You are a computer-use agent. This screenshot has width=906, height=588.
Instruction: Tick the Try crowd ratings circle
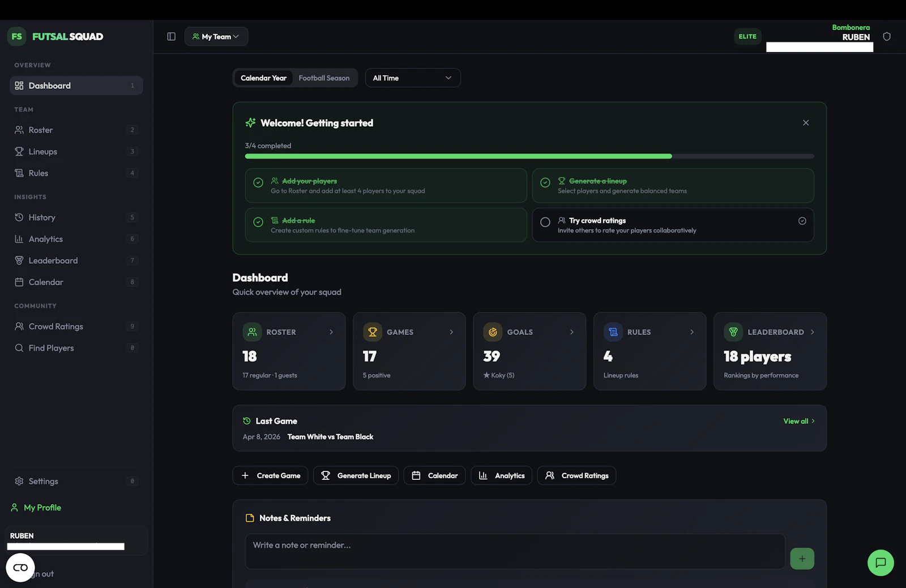[545, 222]
